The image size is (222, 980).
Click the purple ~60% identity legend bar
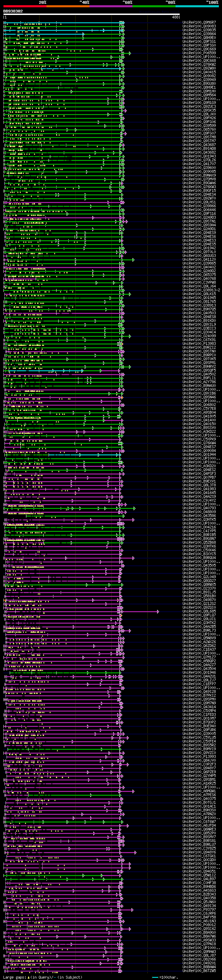pyautogui.click(x=111, y=6)
